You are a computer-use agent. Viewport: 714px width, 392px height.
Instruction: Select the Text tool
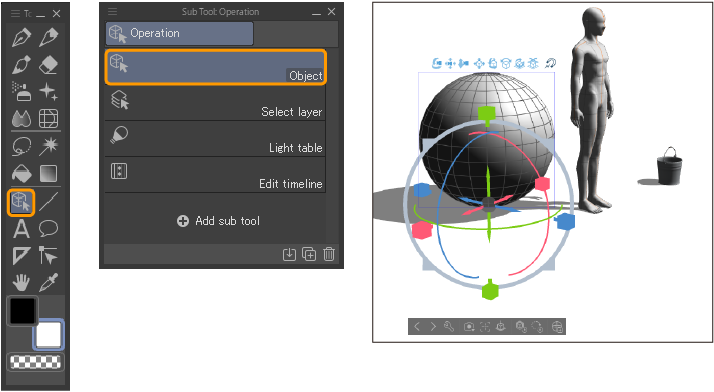coord(21,229)
